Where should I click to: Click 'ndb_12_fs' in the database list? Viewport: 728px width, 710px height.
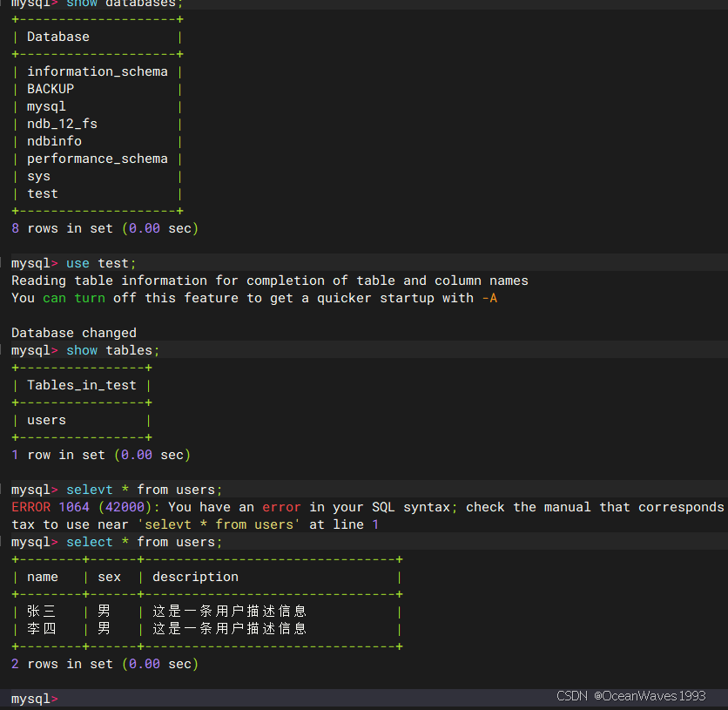(x=62, y=124)
